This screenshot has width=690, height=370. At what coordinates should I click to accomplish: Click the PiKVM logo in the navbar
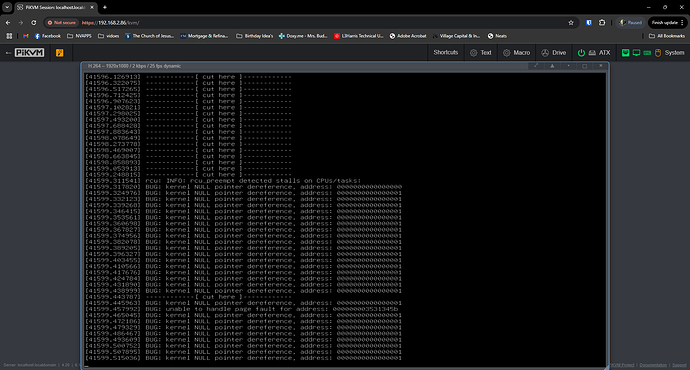[x=29, y=53]
